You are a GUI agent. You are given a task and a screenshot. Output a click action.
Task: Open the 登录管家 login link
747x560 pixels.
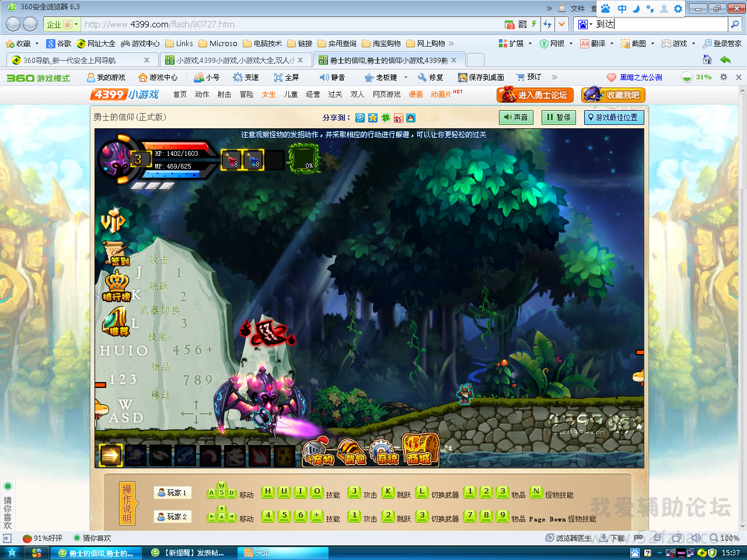722,43
